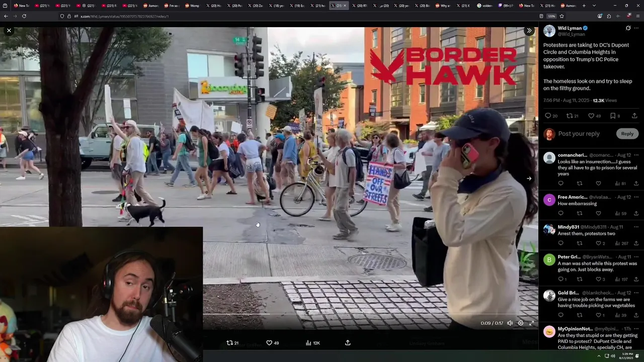The height and width of the screenshot is (362, 644).
Task: Like the post with heart showing 49 in panel
Action: (595, 116)
